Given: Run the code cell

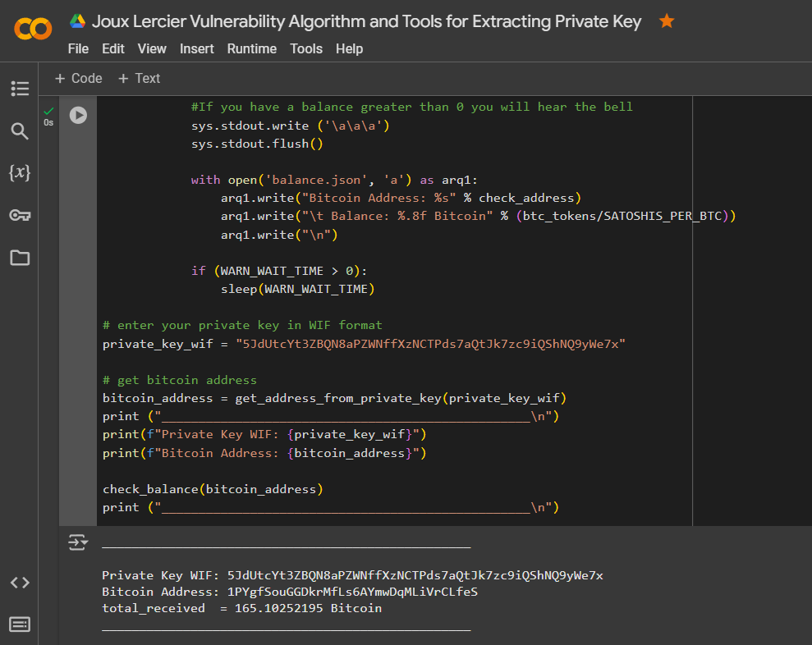Looking at the screenshot, I should click(78, 115).
